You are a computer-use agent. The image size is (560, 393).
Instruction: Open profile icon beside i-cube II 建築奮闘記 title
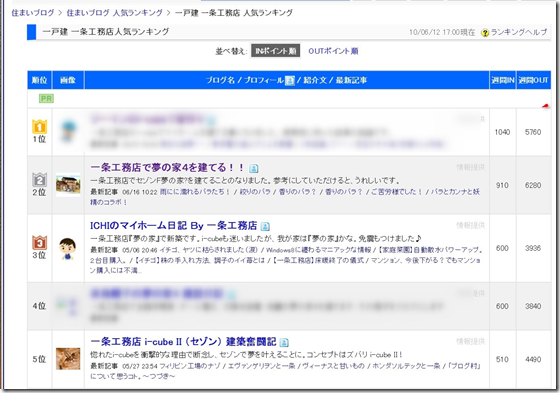pos(284,342)
